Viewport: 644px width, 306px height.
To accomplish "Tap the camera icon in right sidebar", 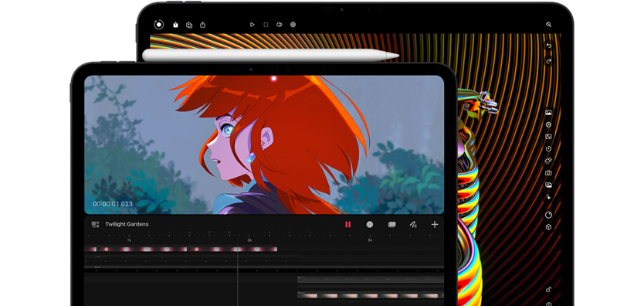I will [548, 173].
